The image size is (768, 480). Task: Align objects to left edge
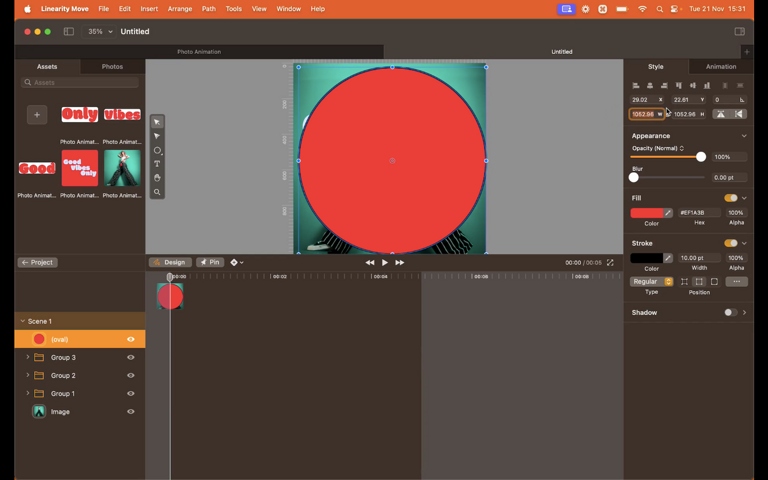[x=636, y=85]
